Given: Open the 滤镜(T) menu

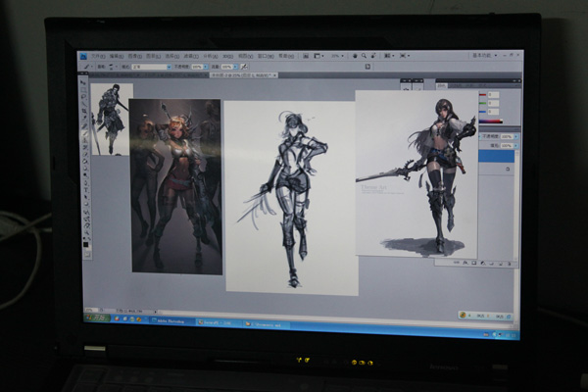Looking at the screenshot, I should tap(191, 56).
